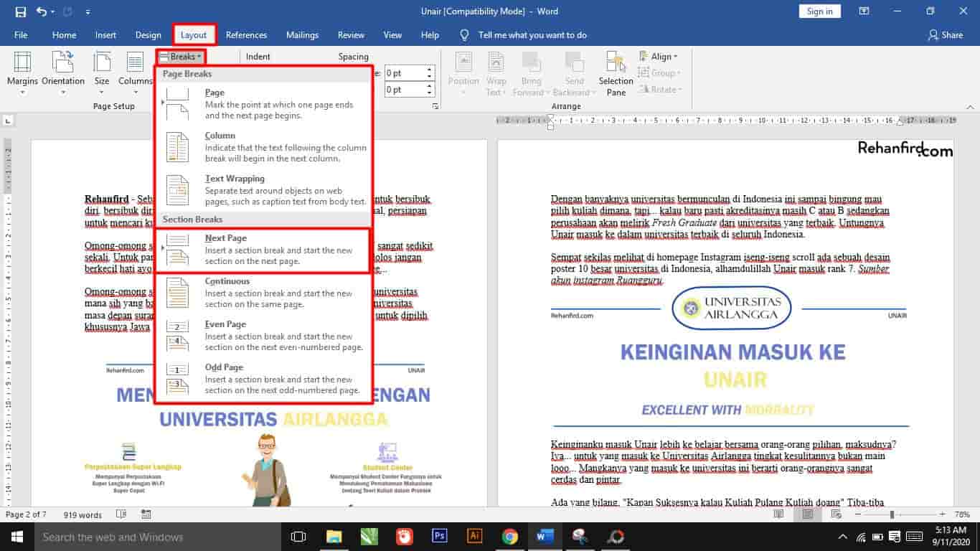Open the 78% zoom level dialog
The height and width of the screenshot is (551, 980).
point(962,514)
